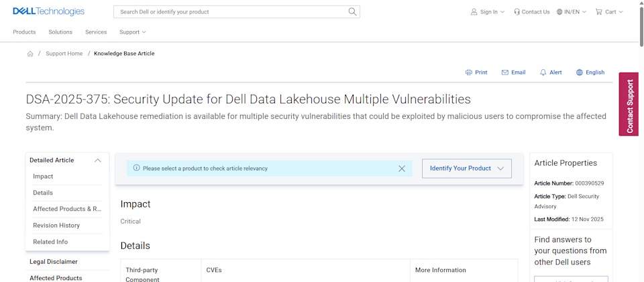Click the Dell Technologies logo
Image resolution: width=644 pixels, height=282 pixels.
click(48, 11)
